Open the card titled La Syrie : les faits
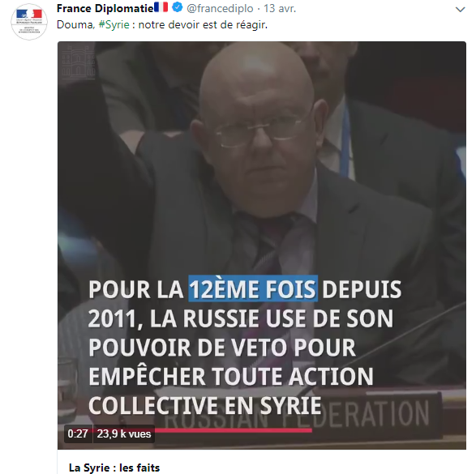Viewport: 476px width, 474px height. (x=114, y=468)
